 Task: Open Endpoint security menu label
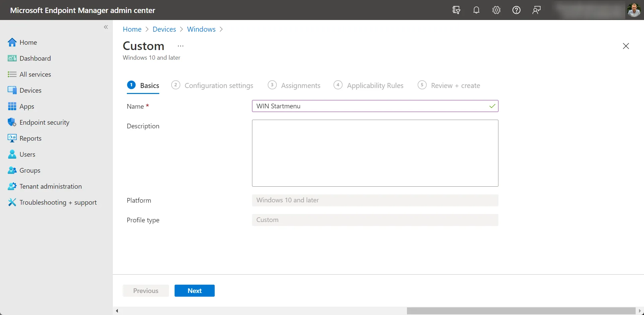pos(44,122)
